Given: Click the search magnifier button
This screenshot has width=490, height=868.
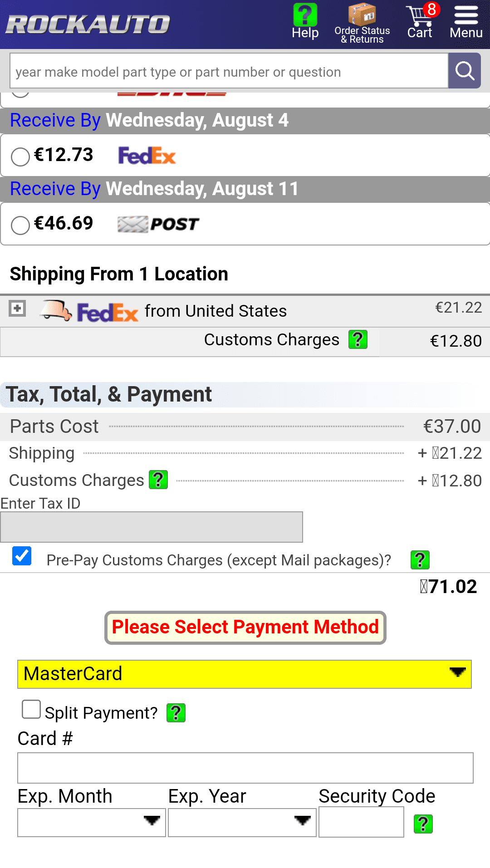Looking at the screenshot, I should click(465, 71).
